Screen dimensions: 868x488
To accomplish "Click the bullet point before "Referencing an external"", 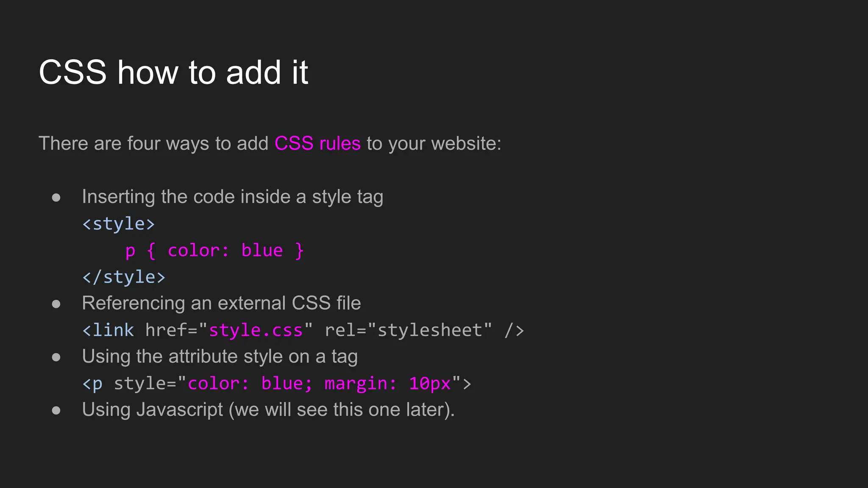I will tap(56, 304).
